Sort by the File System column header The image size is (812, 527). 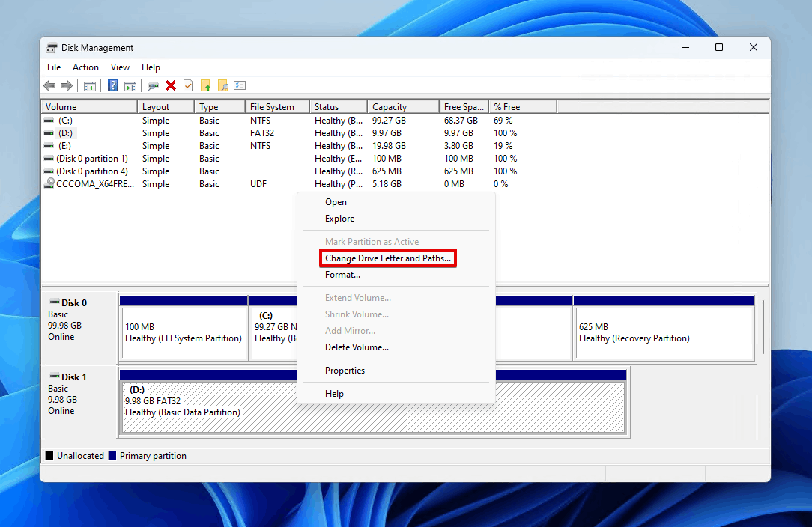click(277, 106)
